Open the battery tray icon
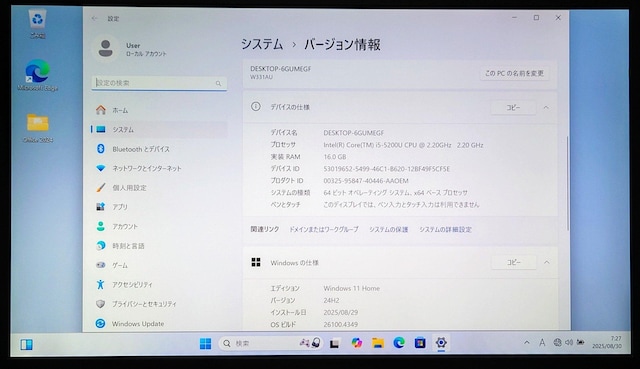 [x=580, y=342]
